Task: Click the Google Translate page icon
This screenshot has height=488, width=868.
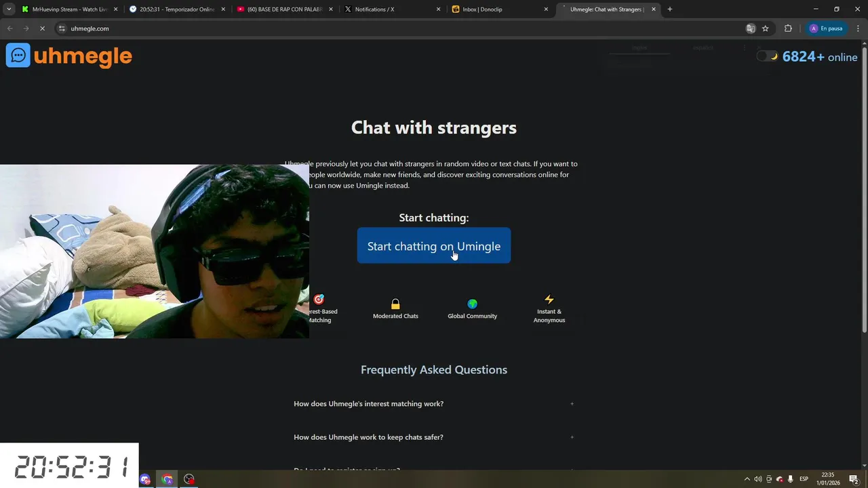Action: coord(751,28)
